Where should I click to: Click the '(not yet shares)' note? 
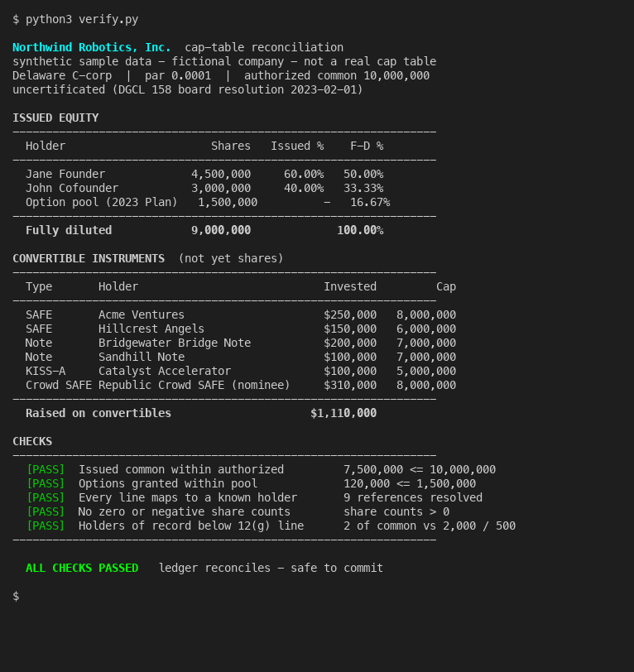(231, 258)
